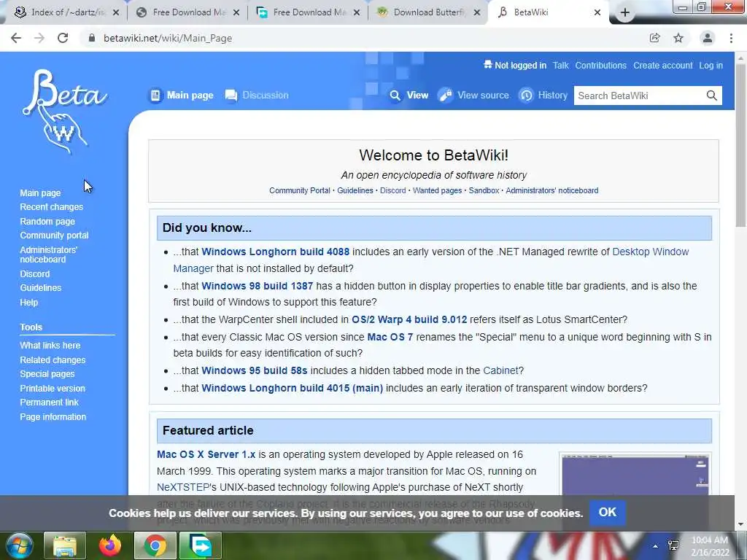Open Guidelines in sidebar
This screenshot has height=560, width=747.
point(41,287)
